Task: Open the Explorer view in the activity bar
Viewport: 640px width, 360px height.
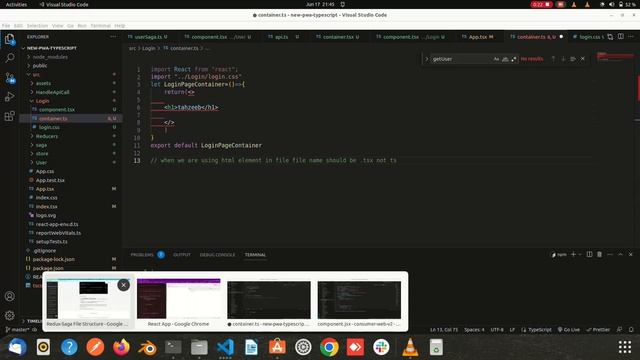Action: [x=9, y=40]
